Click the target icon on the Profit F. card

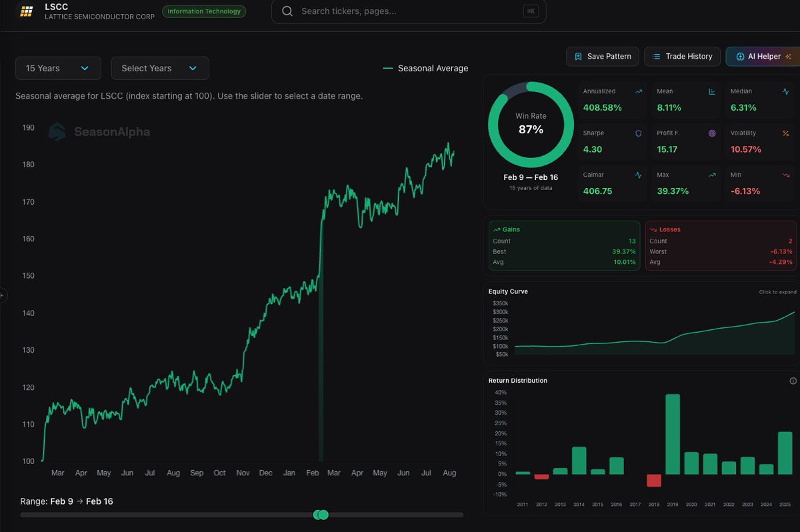pos(712,133)
